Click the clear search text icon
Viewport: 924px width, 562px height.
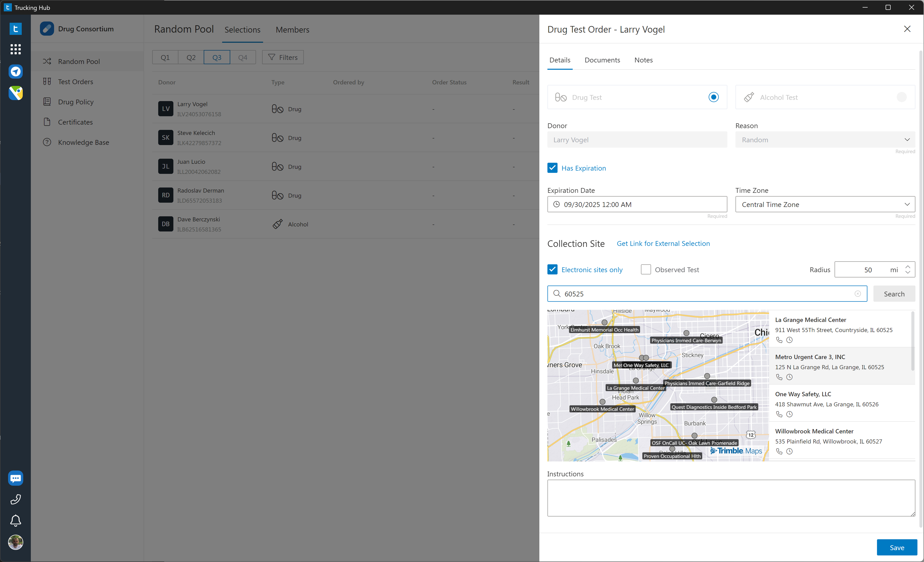click(857, 294)
